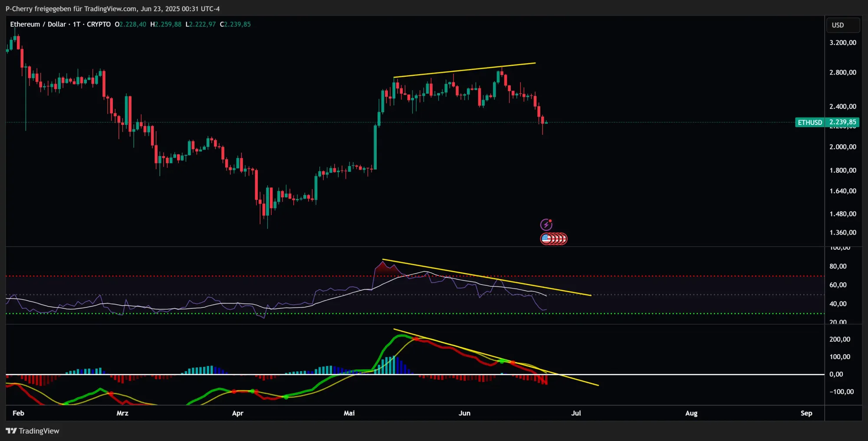Click the purple lightning bolt event icon
868x441 pixels.
546,225
